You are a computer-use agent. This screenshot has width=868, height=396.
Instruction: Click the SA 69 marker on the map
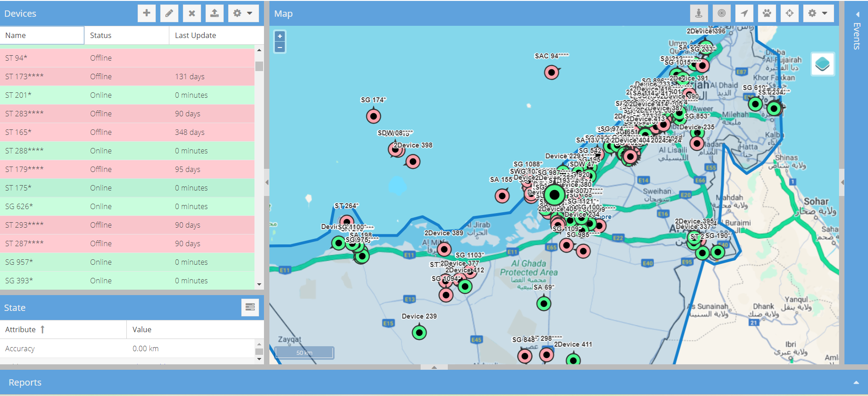(544, 303)
